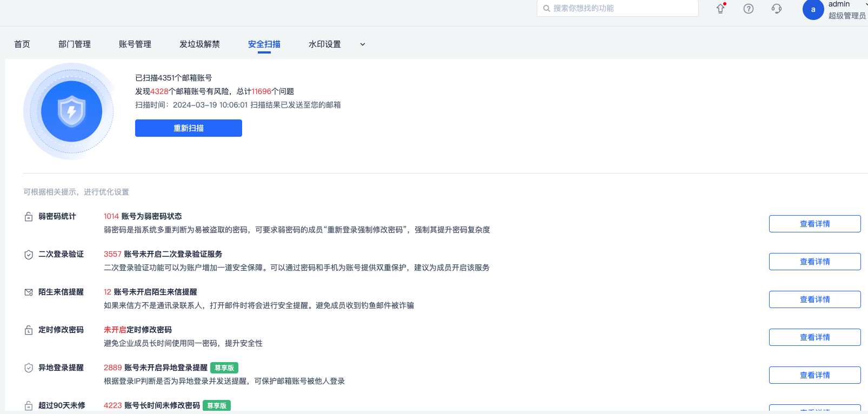Screen dimensions: 868x414
Task: Click the 尊享版 badge on 账号长时间未修改密码
Action: tap(217, 406)
